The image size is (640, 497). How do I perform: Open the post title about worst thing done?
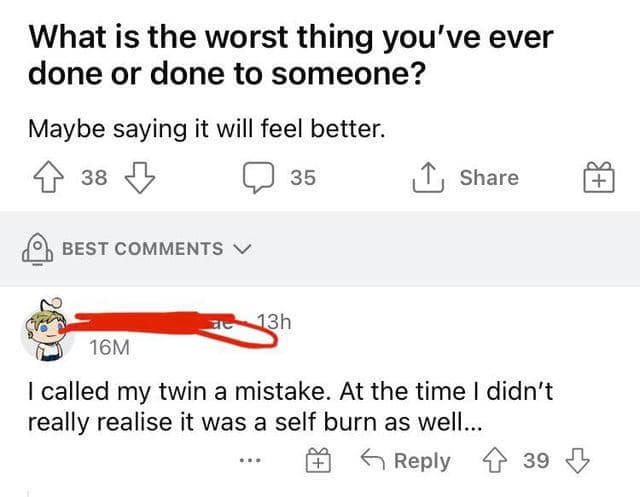point(290,58)
